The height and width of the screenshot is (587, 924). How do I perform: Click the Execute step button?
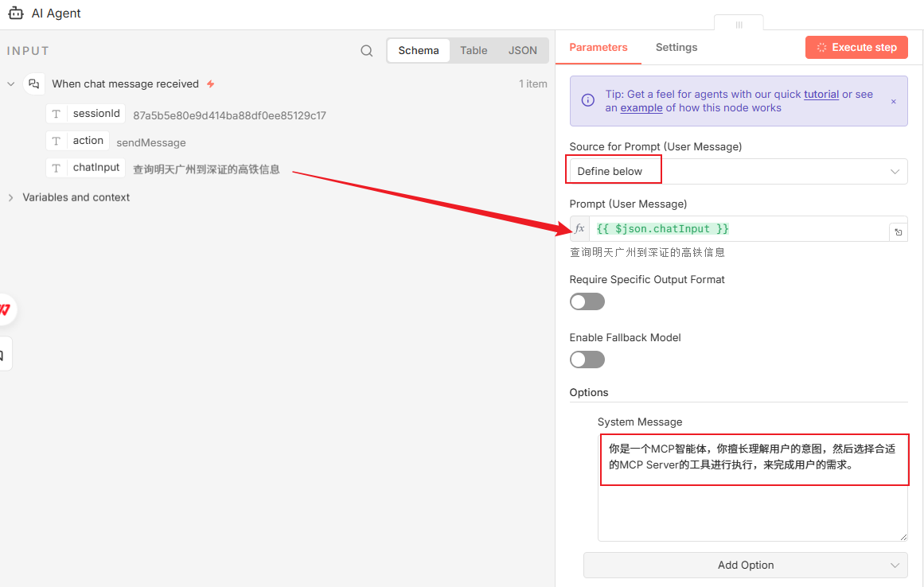click(856, 48)
